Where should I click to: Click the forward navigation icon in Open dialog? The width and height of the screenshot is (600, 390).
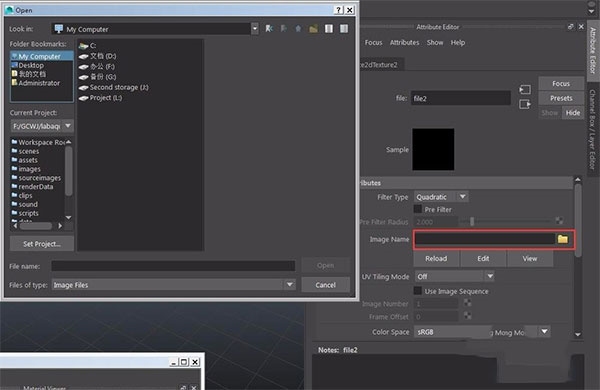click(284, 29)
